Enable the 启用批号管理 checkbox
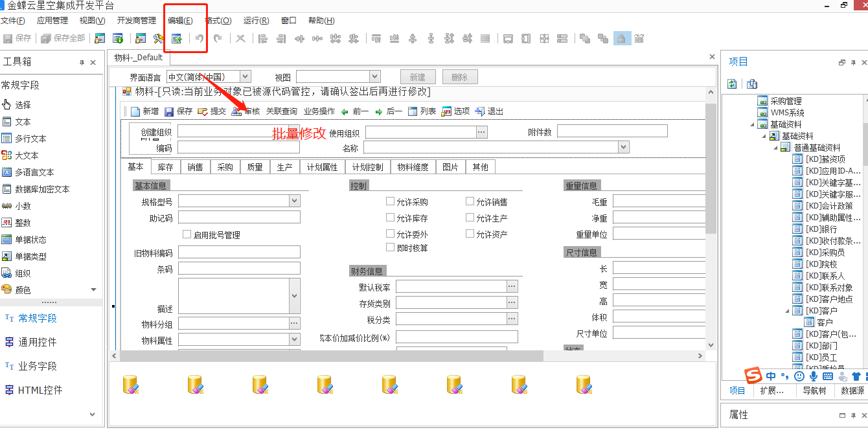Screen dimensions: 868x430 point(187,234)
